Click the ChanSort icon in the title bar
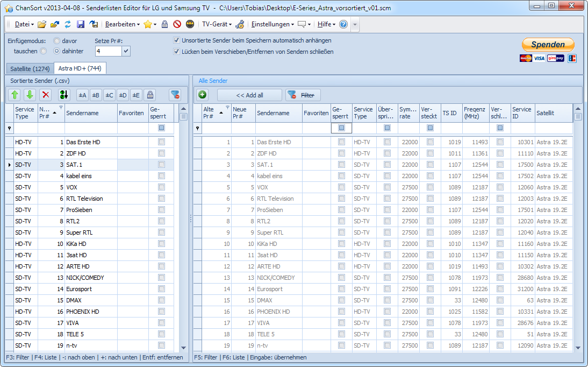This screenshot has height=367, width=588. [x=8, y=8]
